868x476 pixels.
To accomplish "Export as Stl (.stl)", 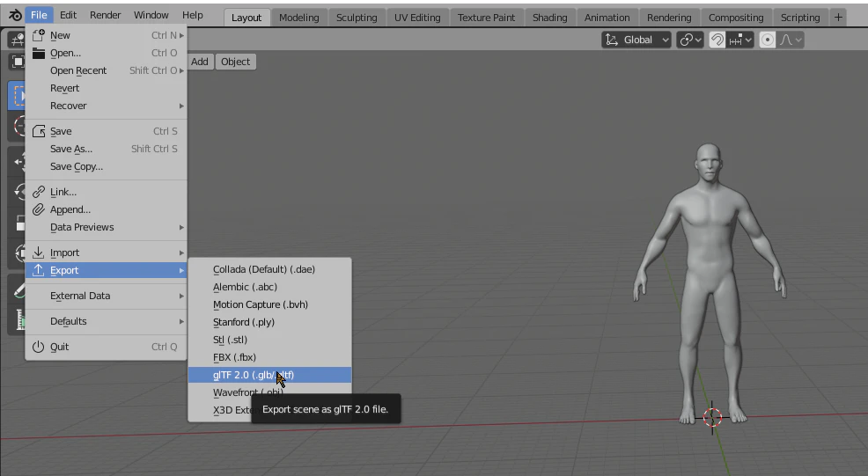I will click(x=269, y=340).
